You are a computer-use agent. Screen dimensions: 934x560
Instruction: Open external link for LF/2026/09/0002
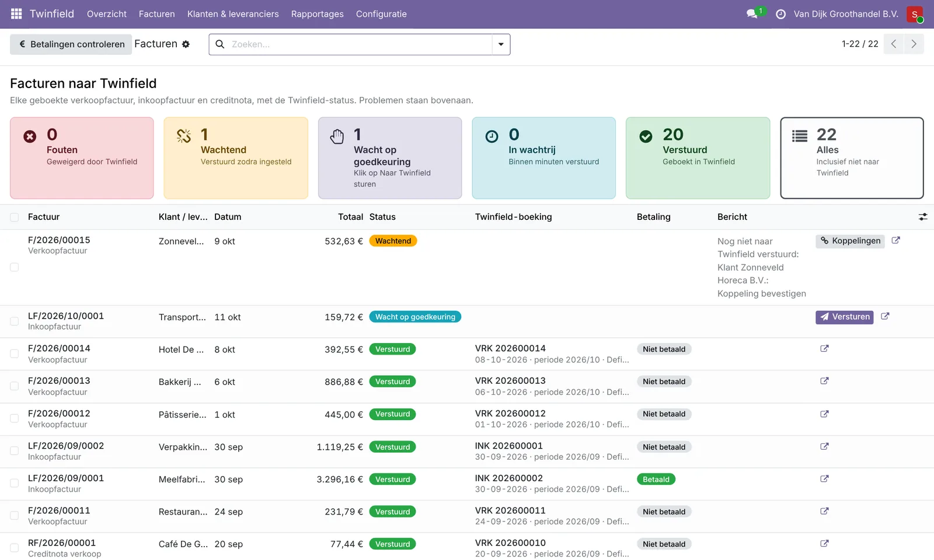click(x=824, y=446)
